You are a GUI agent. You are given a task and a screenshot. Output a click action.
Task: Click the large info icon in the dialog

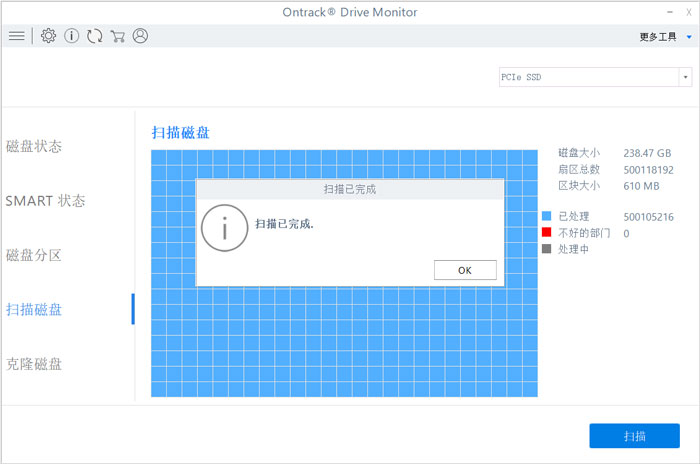click(x=224, y=229)
